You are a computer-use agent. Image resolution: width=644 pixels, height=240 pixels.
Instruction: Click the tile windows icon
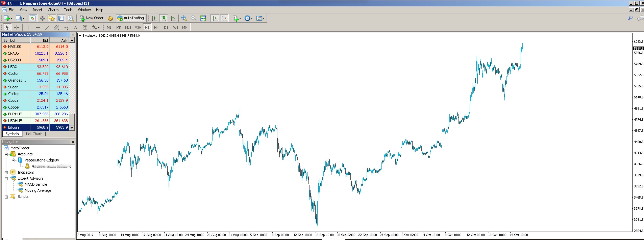point(203,18)
